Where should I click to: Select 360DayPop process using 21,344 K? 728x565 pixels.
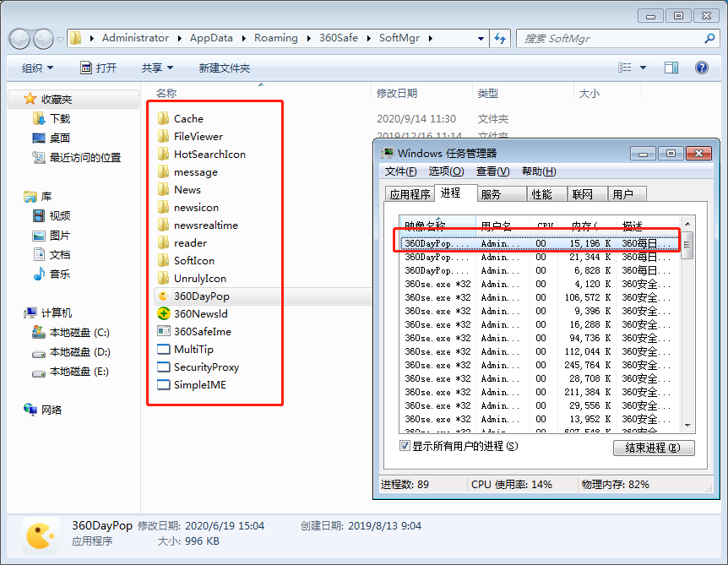(539, 257)
